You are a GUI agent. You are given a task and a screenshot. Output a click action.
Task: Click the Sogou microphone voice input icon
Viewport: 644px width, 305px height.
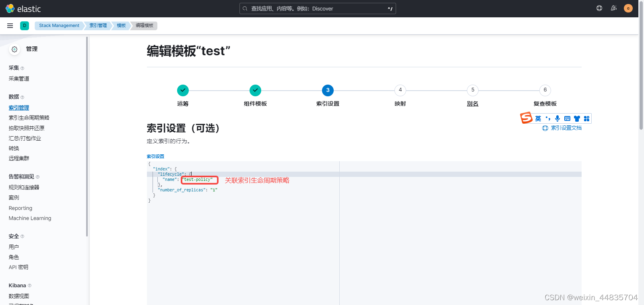(x=557, y=118)
